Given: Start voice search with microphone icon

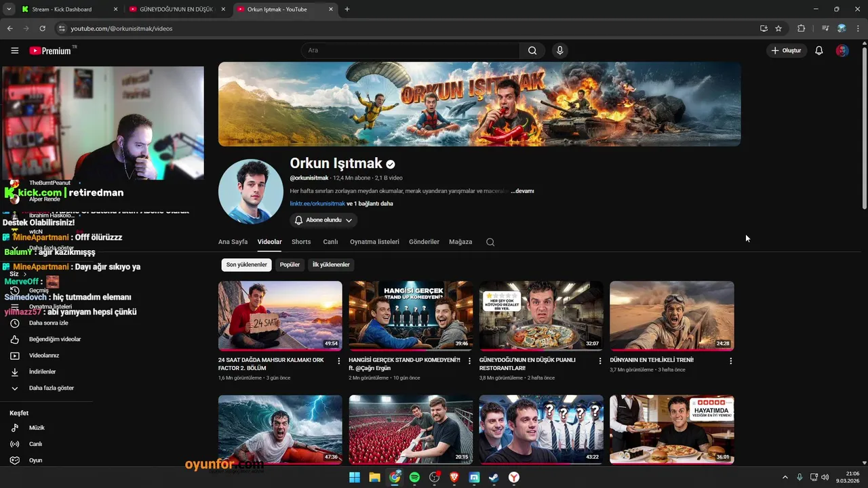Looking at the screenshot, I should tap(559, 51).
